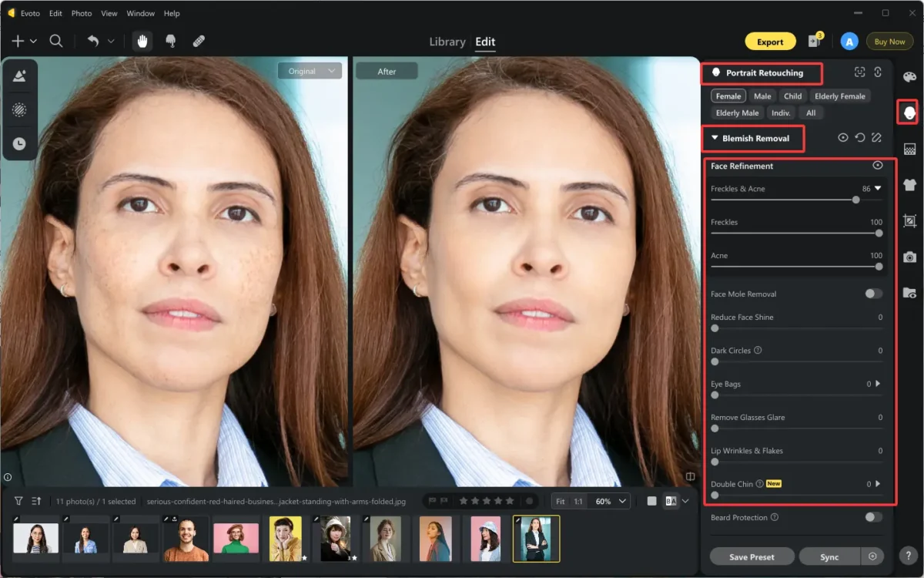Switch to the Library tab

click(447, 42)
